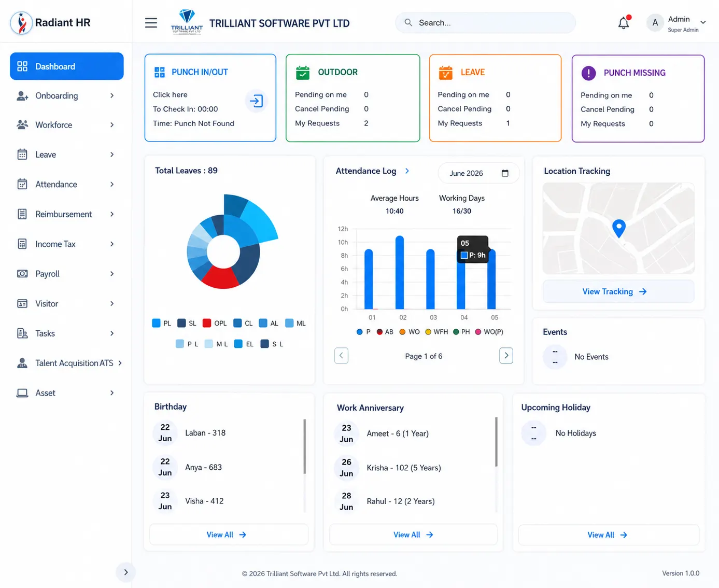This screenshot has width=719, height=588.
Task: Go to next attendance log page
Action: (x=506, y=356)
